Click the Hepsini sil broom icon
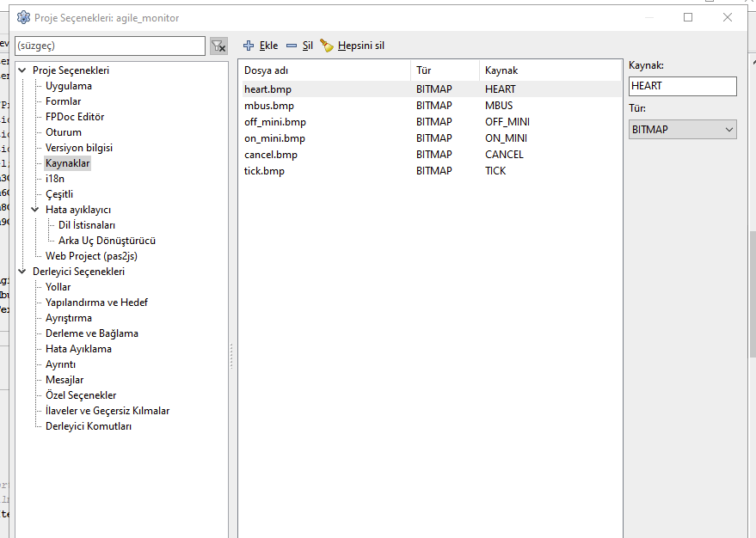Viewport: 756px width, 538px height. (x=327, y=46)
